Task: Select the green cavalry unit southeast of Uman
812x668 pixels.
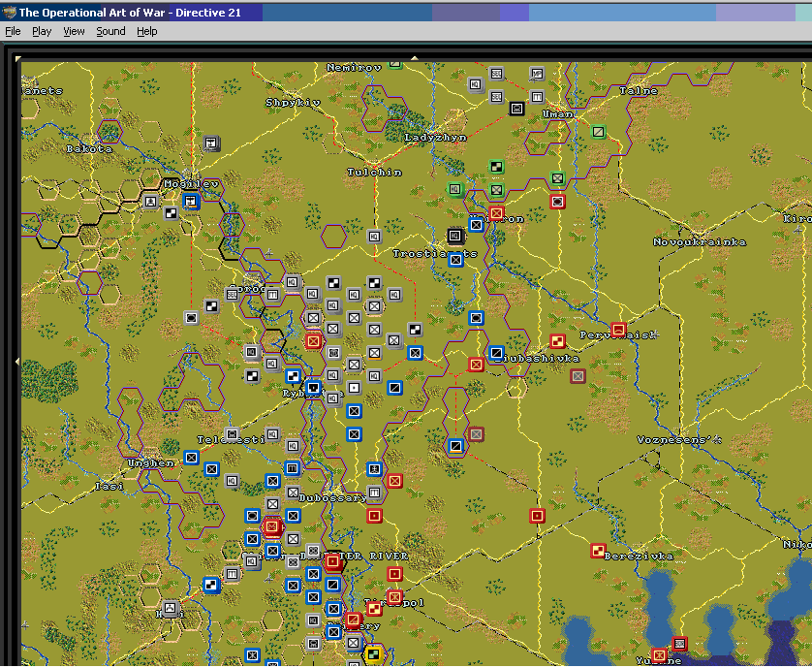Action: click(x=598, y=132)
